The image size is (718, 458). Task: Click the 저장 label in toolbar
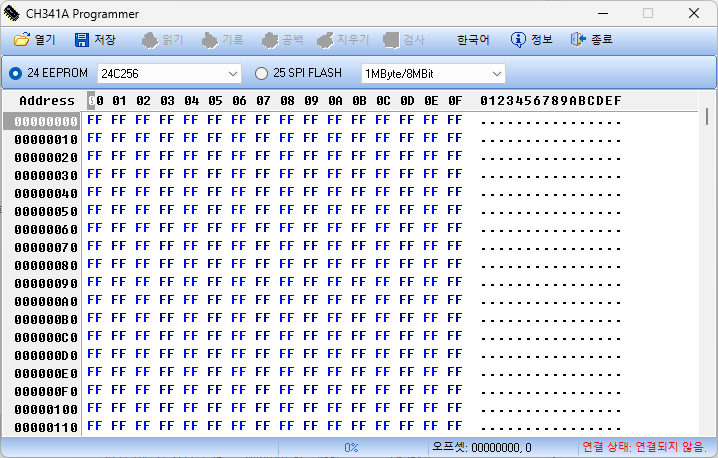[x=105, y=40]
